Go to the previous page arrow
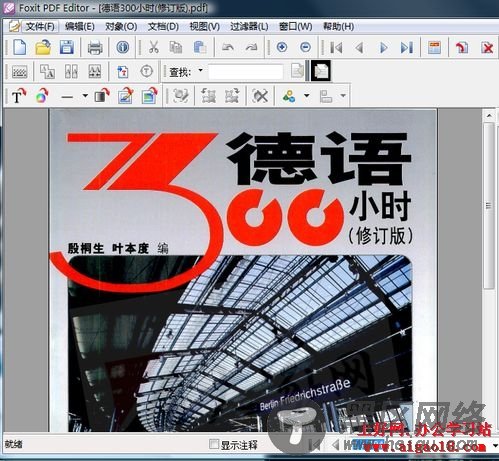The height and width of the screenshot is (461, 499). 359,48
